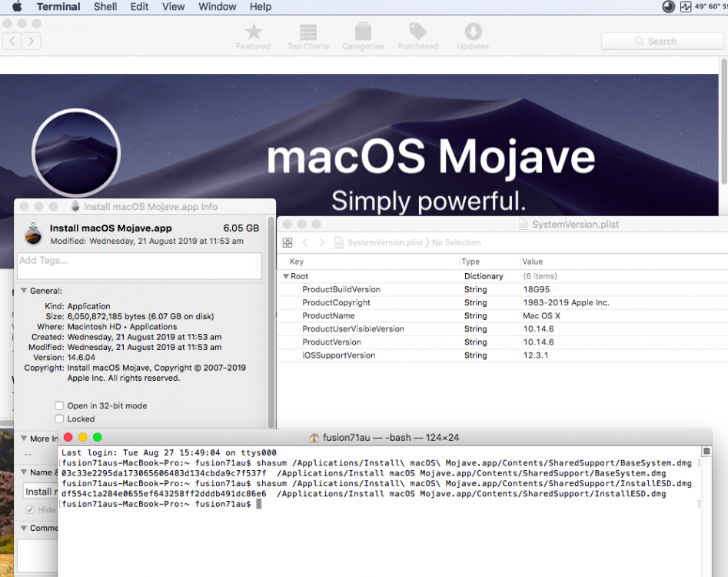The width and height of the screenshot is (728, 577).
Task: Click the App Store window vertical scrollbar
Action: 724,122
